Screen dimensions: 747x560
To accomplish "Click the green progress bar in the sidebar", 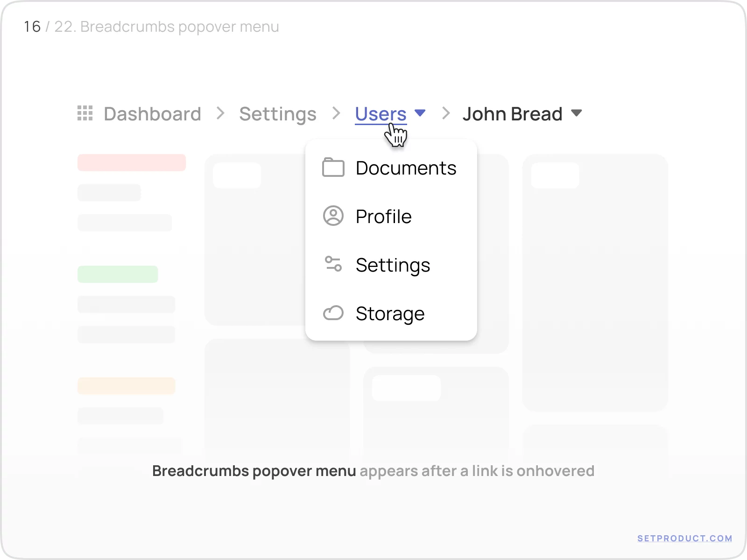I will (118, 274).
